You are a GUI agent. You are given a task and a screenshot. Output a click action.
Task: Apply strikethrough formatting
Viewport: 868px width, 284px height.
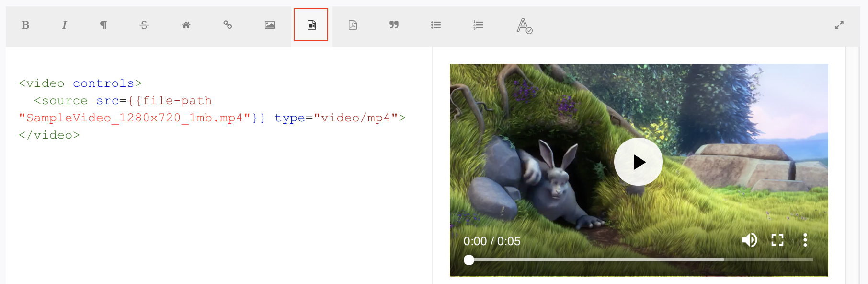(144, 25)
